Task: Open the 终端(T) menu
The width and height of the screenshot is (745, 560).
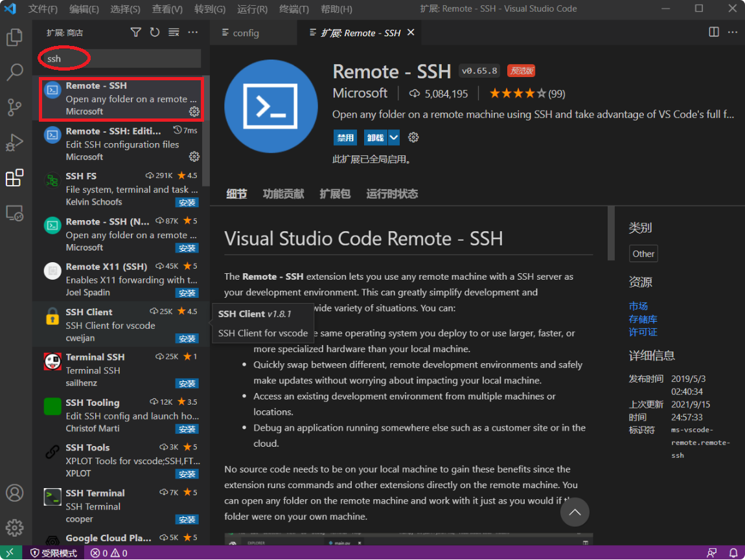Action: 294,9
